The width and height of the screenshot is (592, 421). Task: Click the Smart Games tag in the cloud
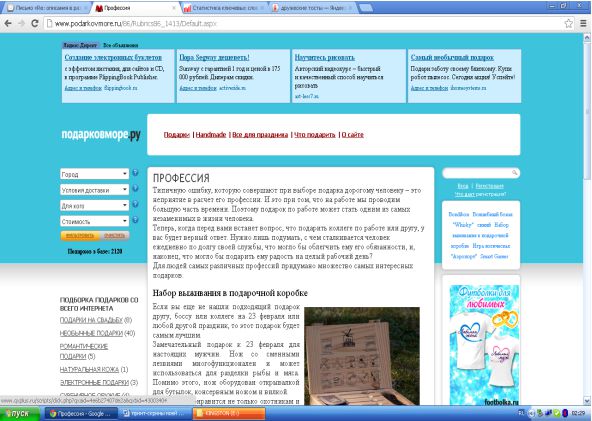494,256
